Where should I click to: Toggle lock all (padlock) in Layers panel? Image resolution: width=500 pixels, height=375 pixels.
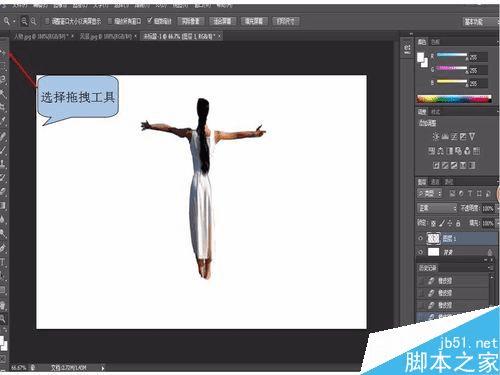[458, 223]
